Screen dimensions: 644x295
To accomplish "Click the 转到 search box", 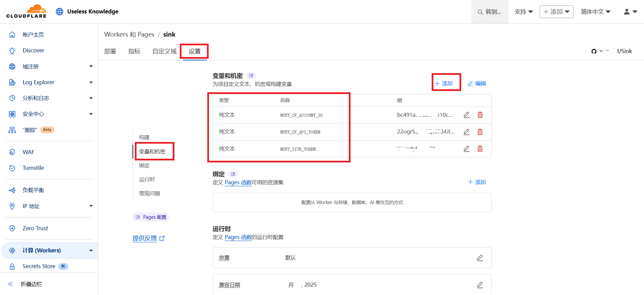I will (x=490, y=12).
